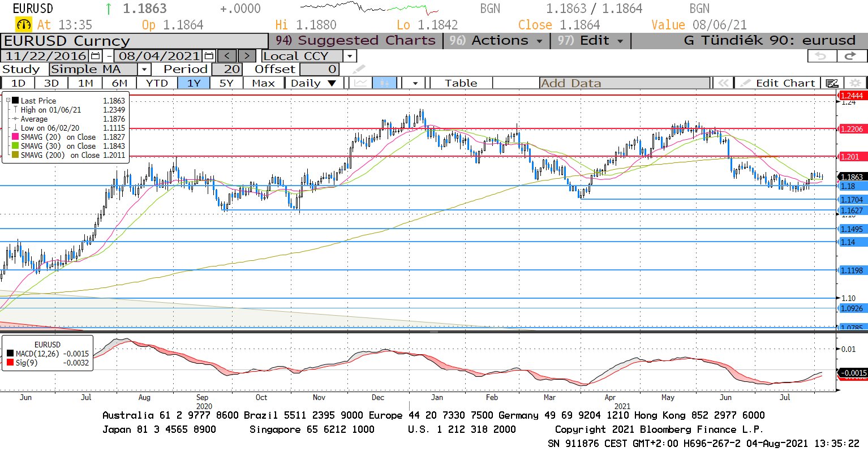Click the pink SMAVG (20) color swatch
Image resolution: width=868 pixels, height=460 pixels.
tap(15, 137)
